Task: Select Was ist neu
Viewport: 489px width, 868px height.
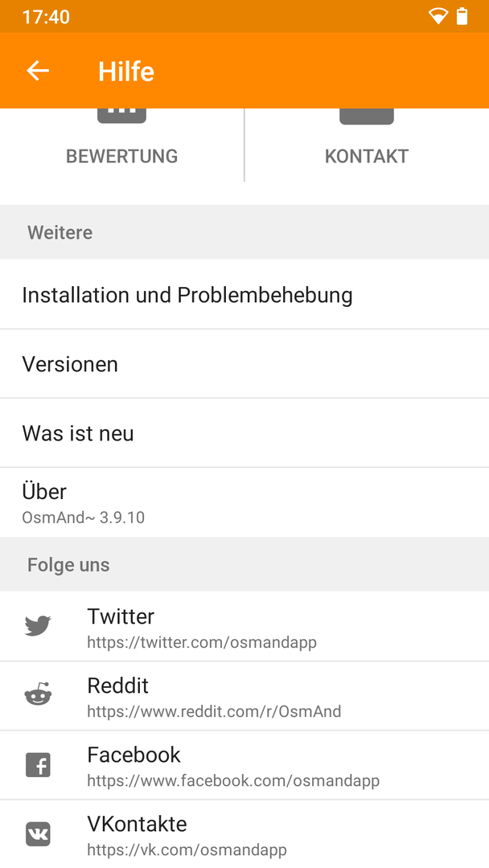Action: click(x=244, y=433)
